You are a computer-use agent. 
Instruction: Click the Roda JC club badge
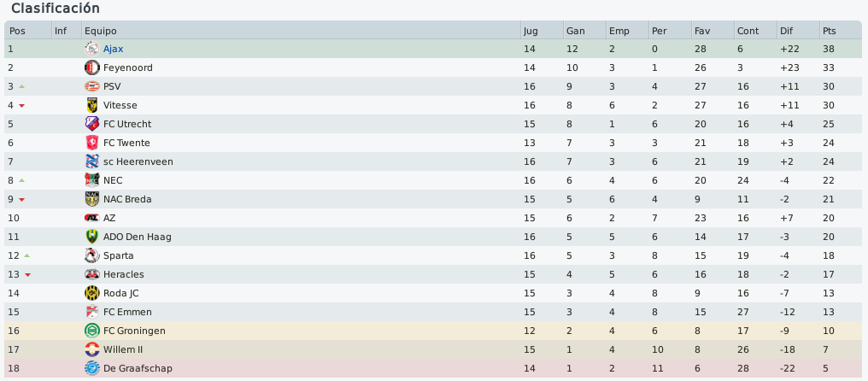click(91, 294)
